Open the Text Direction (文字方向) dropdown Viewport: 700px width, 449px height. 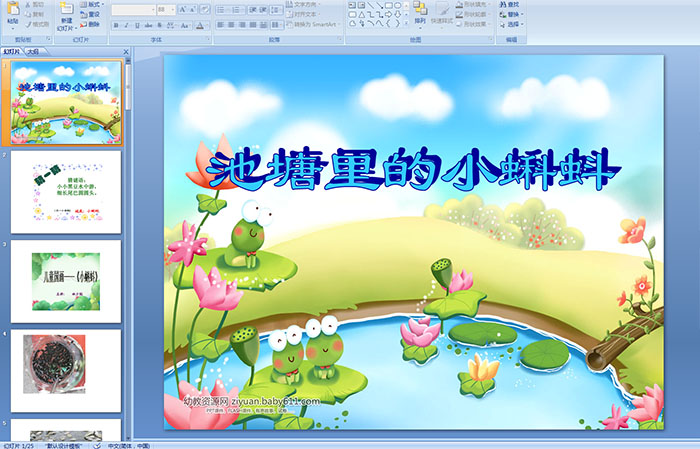pyautogui.click(x=302, y=4)
